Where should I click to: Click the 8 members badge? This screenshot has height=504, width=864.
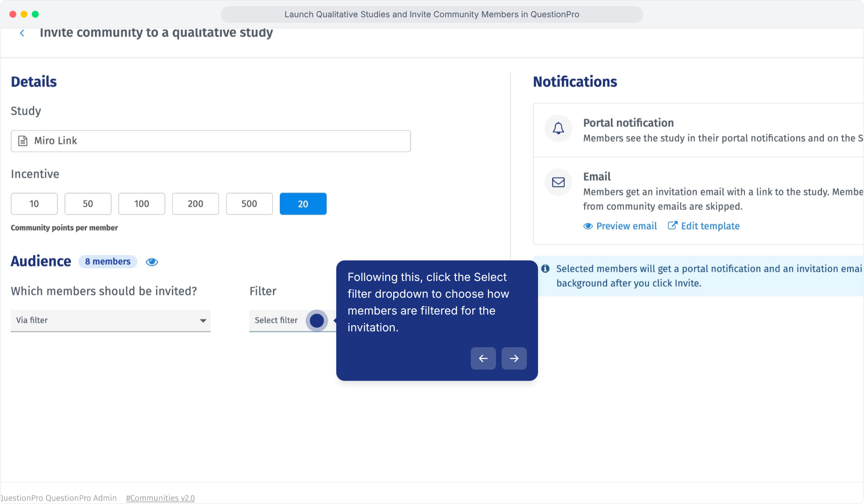(x=108, y=262)
